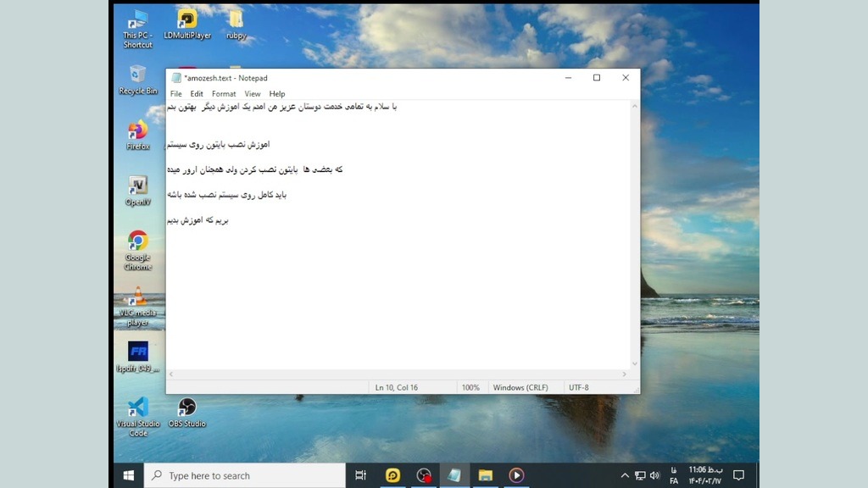The image size is (868, 488).
Task: Open Task View on taskbar
Action: coord(360,475)
